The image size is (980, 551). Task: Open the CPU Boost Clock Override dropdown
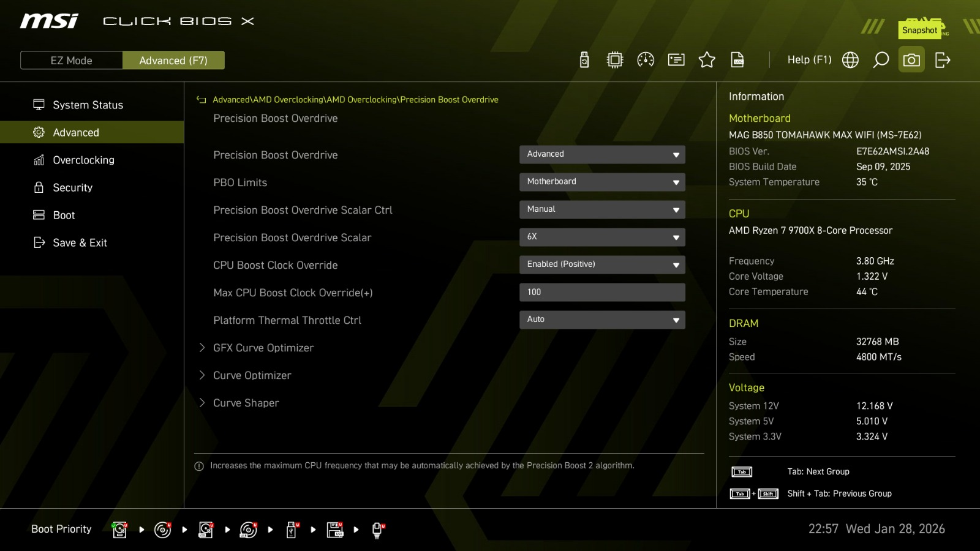pos(602,264)
